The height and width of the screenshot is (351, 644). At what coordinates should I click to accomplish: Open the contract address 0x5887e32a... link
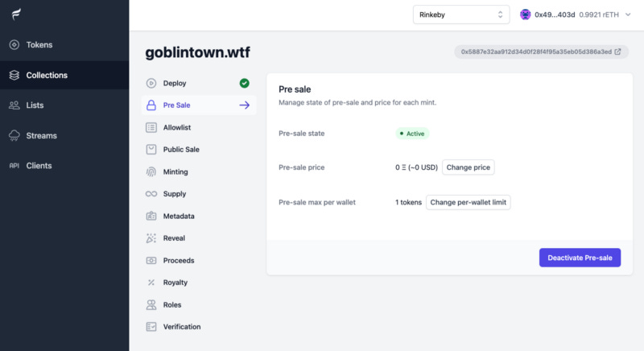[541, 52]
